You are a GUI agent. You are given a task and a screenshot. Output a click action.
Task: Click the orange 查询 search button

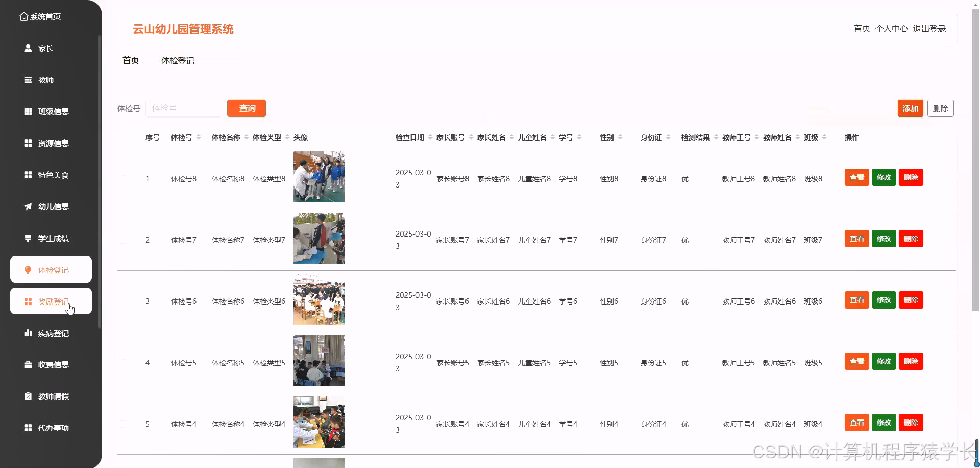click(x=247, y=108)
